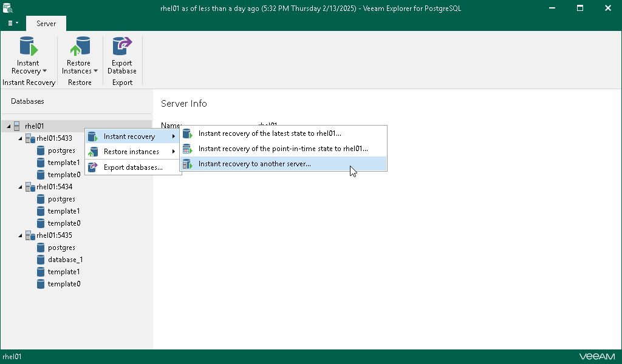
Task: Click the rhel01:5435 instance icon
Action: pos(30,235)
